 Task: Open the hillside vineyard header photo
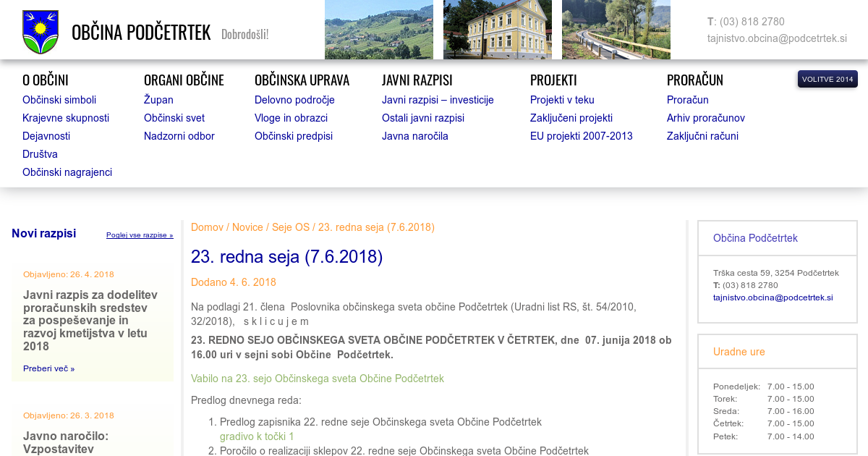(378, 30)
